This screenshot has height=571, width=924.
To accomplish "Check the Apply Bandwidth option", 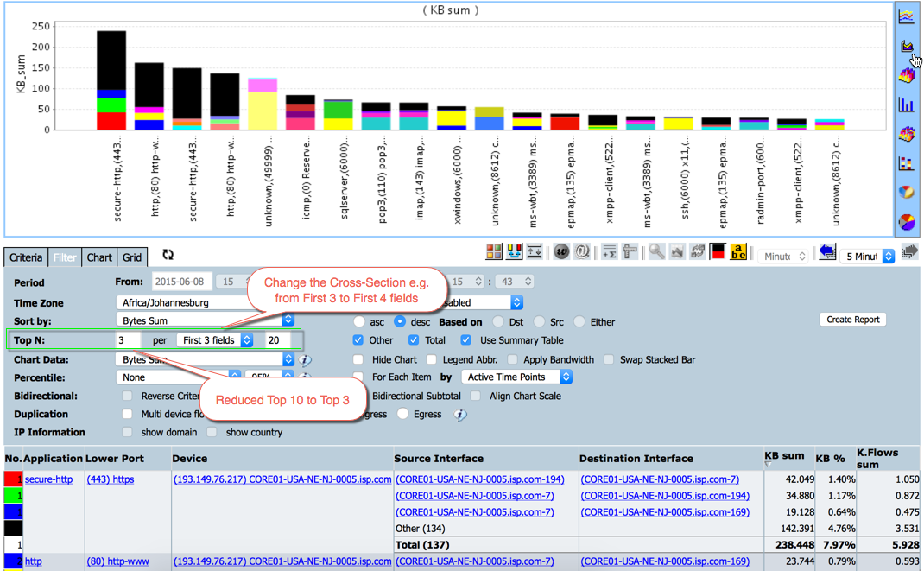I will point(512,359).
